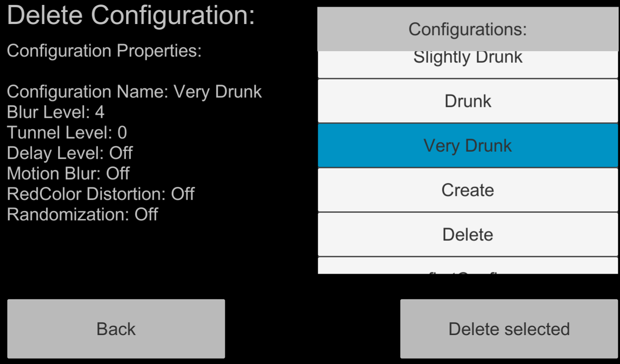Click the Blur Level value line
Viewport: 620px width, 364px height.
click(56, 112)
